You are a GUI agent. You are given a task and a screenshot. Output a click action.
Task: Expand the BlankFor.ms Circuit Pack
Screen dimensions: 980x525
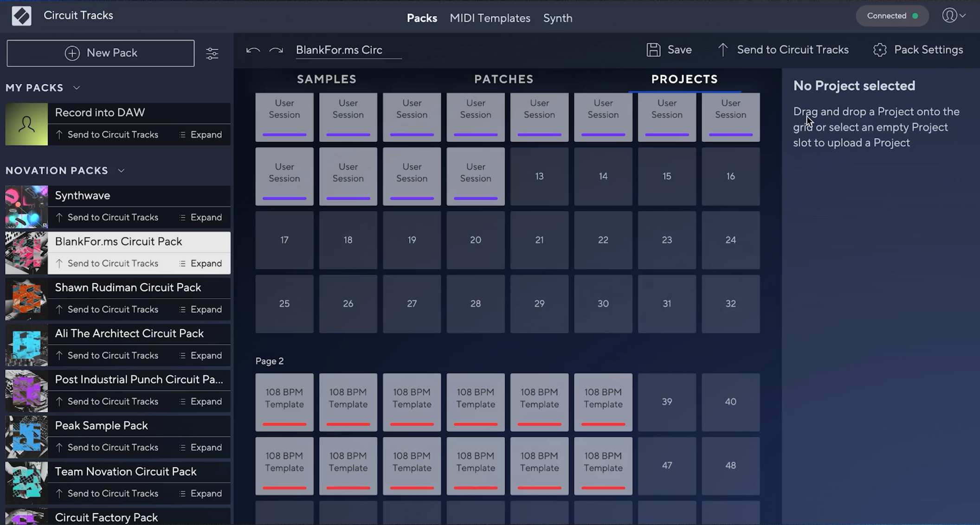(200, 263)
